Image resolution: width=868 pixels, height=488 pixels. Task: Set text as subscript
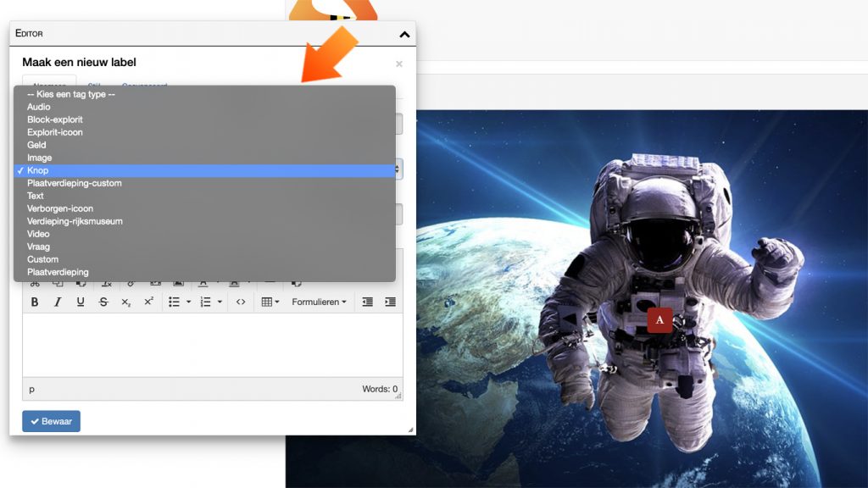125,302
